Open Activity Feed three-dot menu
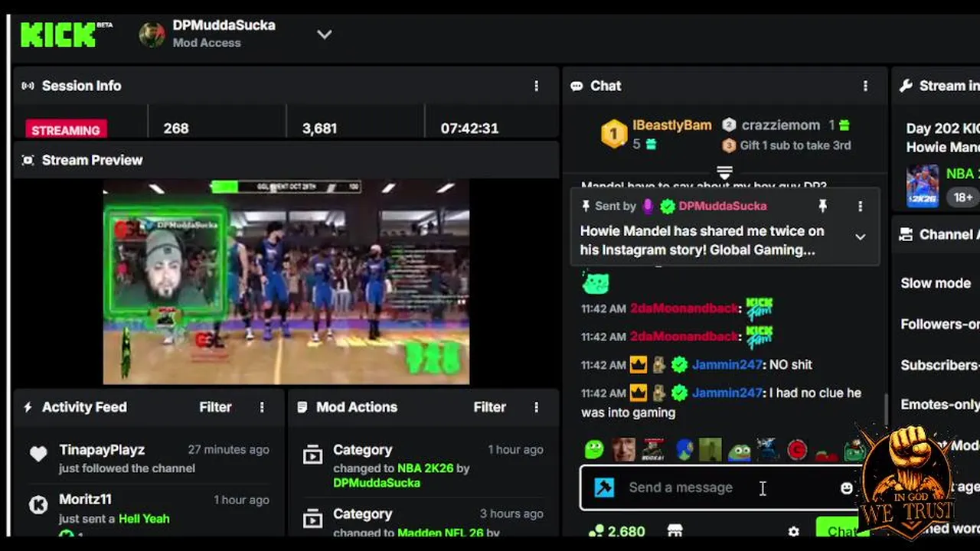Screen dimensions: 980x551 262,407
